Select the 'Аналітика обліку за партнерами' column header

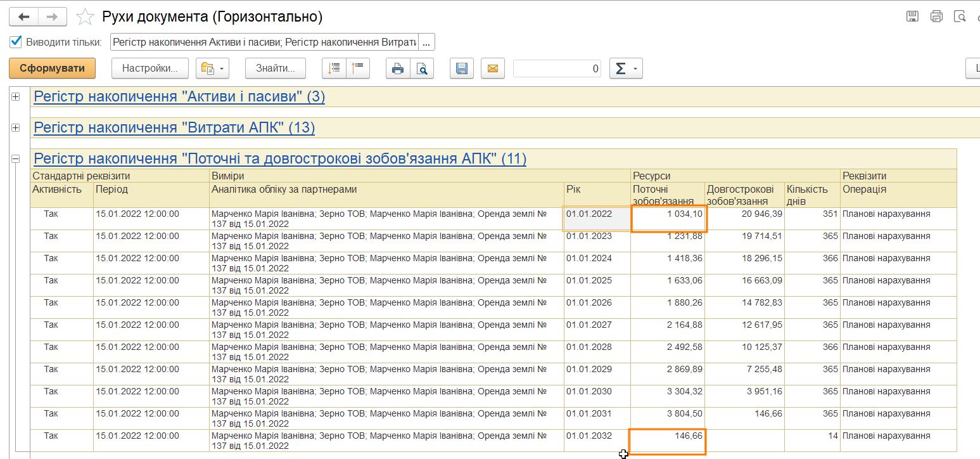[387, 195]
